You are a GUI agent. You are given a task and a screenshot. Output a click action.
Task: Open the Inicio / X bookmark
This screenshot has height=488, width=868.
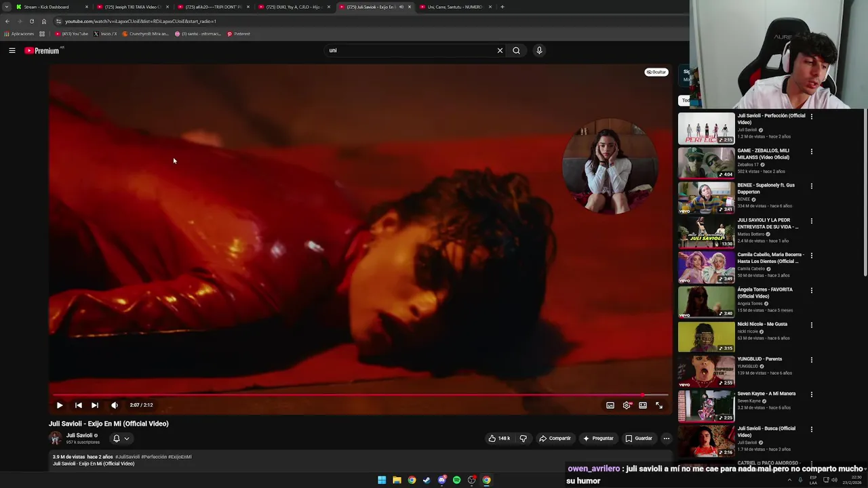(105, 34)
